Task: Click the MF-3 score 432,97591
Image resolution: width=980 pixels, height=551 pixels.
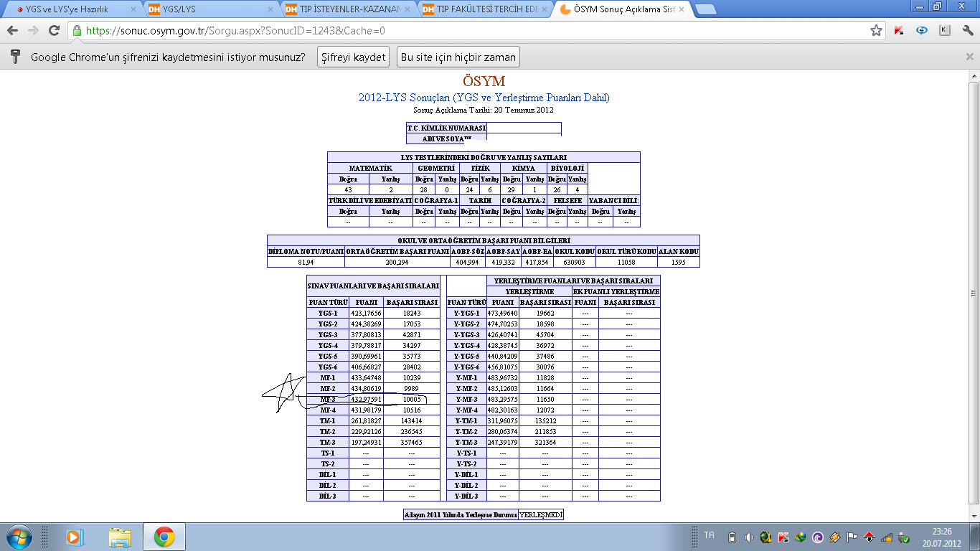Action: [366, 400]
